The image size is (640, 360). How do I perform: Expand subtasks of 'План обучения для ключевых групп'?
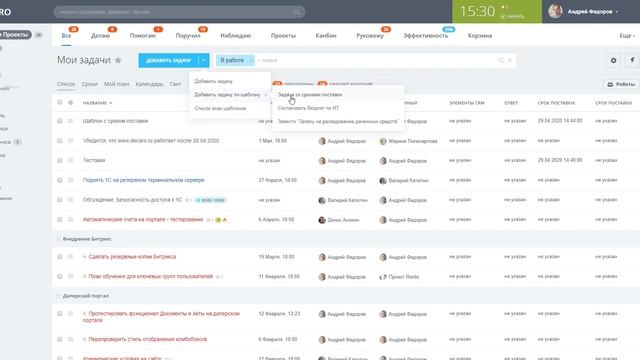coord(84,276)
